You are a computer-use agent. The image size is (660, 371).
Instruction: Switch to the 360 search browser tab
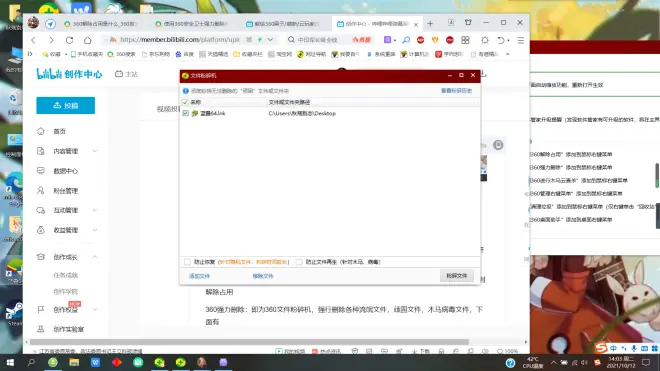[x=103, y=24]
